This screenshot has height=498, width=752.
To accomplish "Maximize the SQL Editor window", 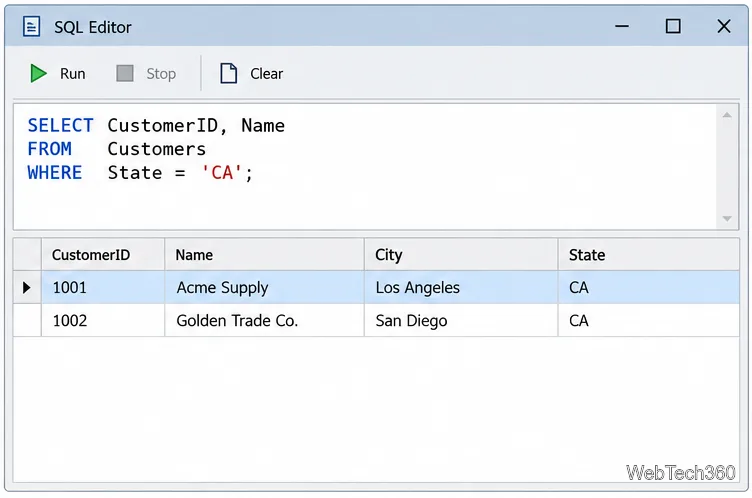I will click(673, 26).
